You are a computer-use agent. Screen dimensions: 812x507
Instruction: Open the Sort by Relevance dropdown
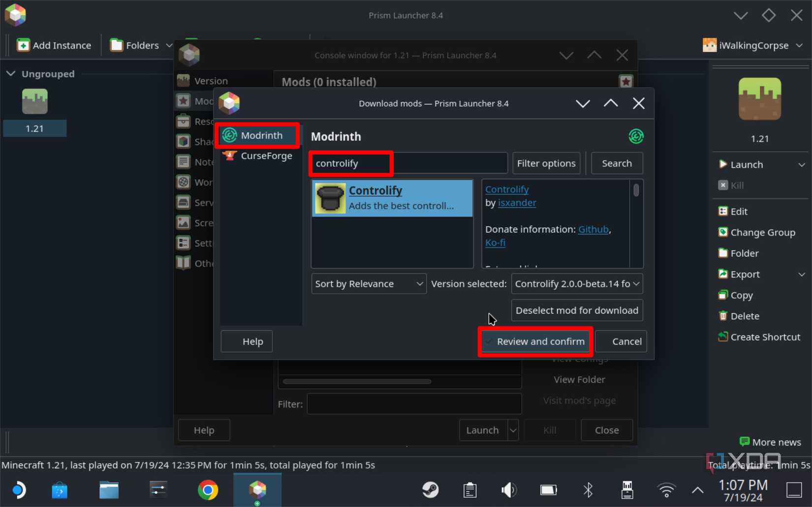point(369,284)
